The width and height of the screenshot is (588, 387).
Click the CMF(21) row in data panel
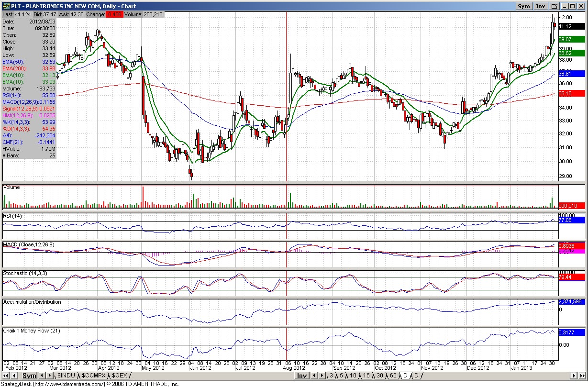pyautogui.click(x=30, y=142)
